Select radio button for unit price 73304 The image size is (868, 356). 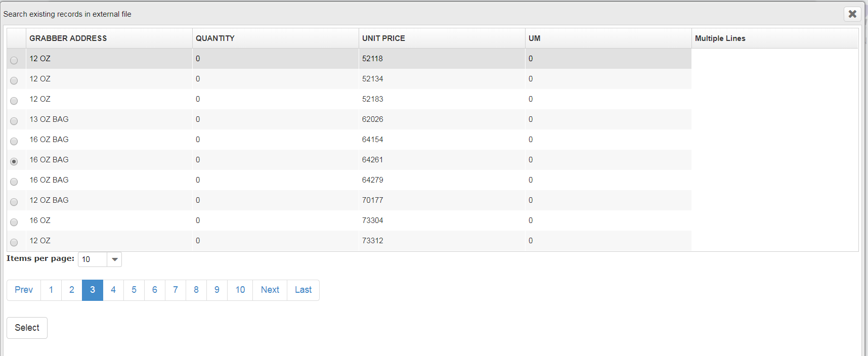pyautogui.click(x=14, y=222)
